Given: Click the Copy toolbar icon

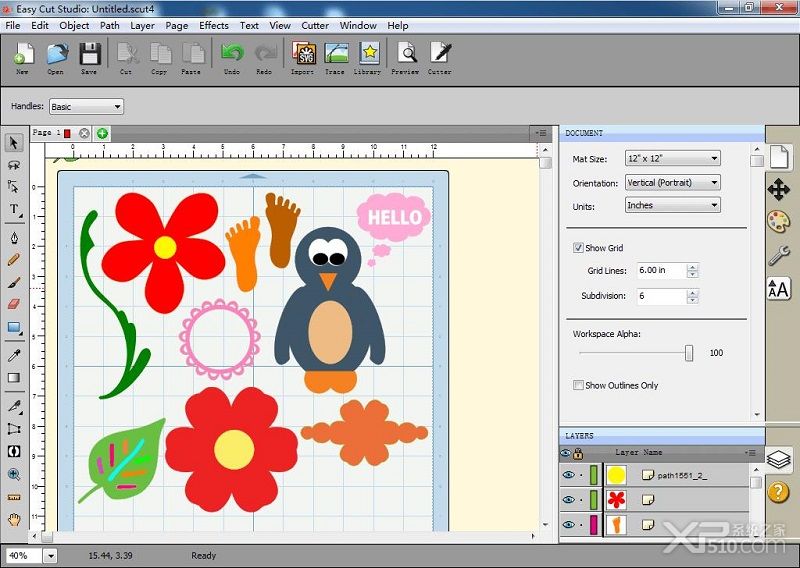Looking at the screenshot, I should [x=160, y=58].
